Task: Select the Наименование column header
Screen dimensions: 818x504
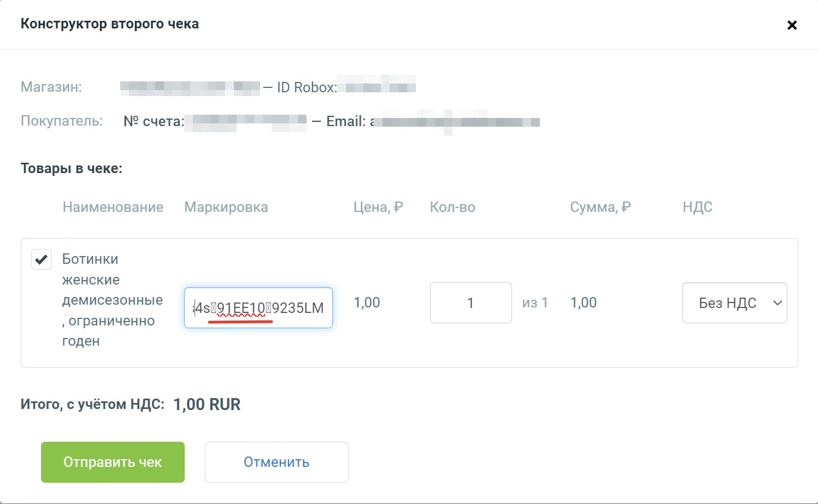Action: point(113,207)
